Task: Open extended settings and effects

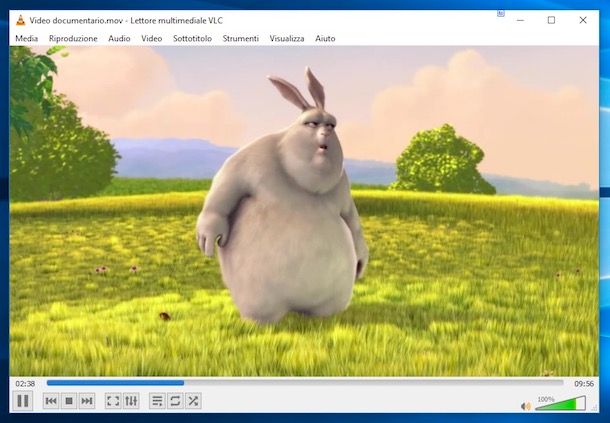Action: [131, 401]
